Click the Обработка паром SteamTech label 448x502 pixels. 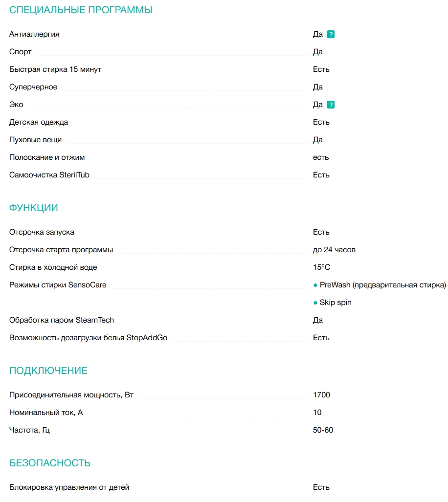coord(62,320)
